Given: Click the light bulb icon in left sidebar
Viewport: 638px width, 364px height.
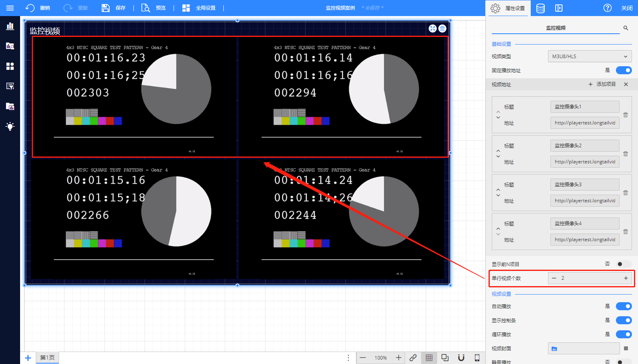Looking at the screenshot, I should (x=10, y=126).
